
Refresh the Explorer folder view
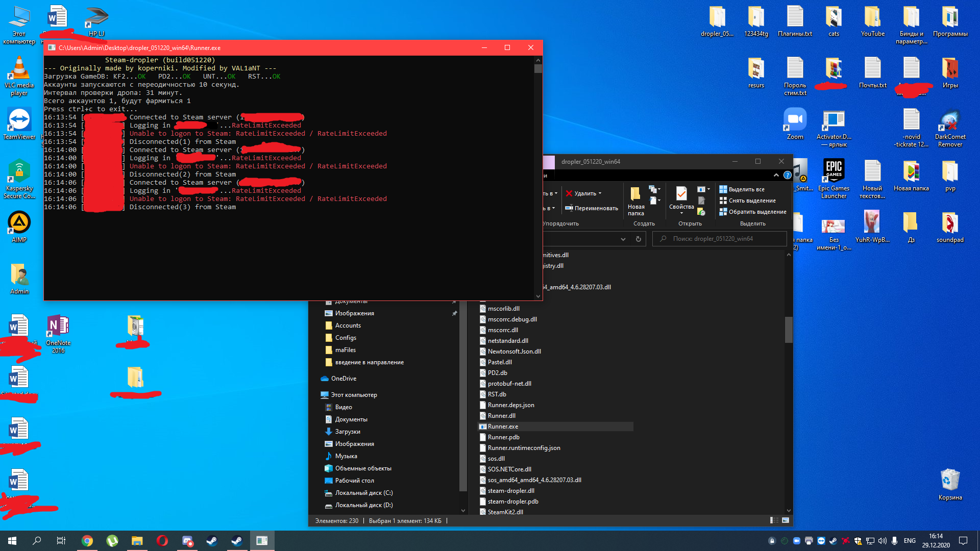tap(638, 239)
